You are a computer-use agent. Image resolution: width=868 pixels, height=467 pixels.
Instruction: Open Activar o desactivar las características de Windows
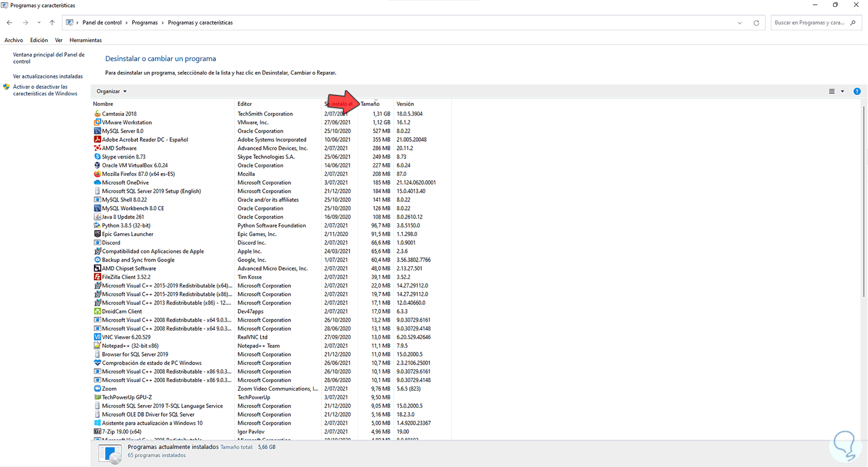(x=45, y=90)
